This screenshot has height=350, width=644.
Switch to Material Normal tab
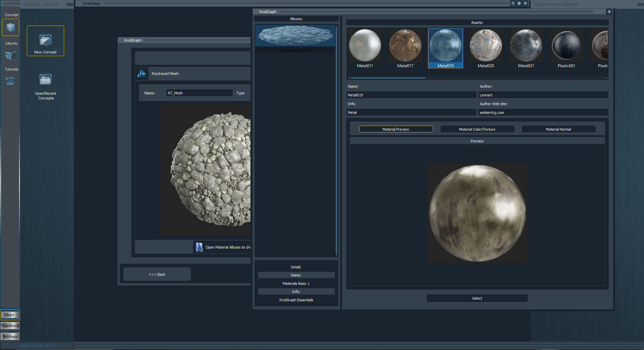(x=558, y=129)
